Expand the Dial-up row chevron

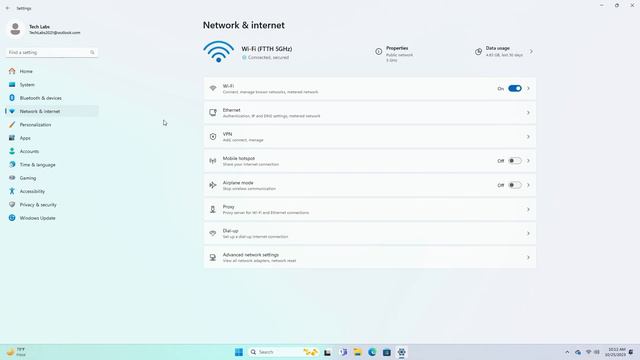pos(528,233)
